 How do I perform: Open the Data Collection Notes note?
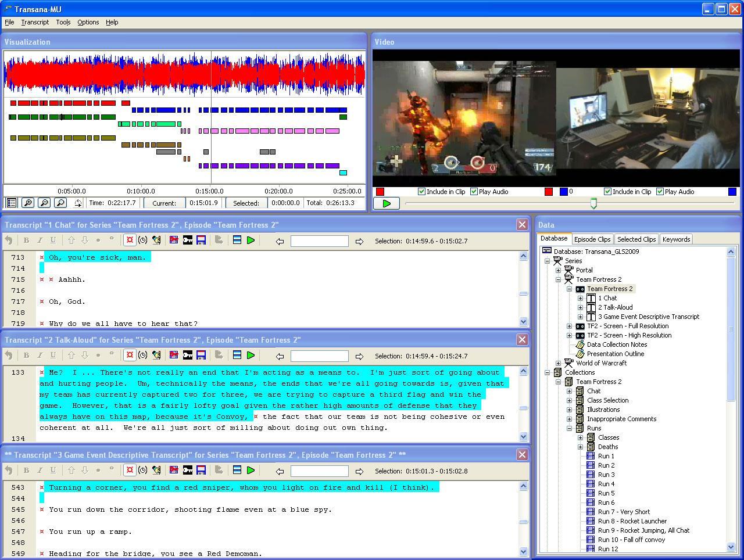coord(617,344)
